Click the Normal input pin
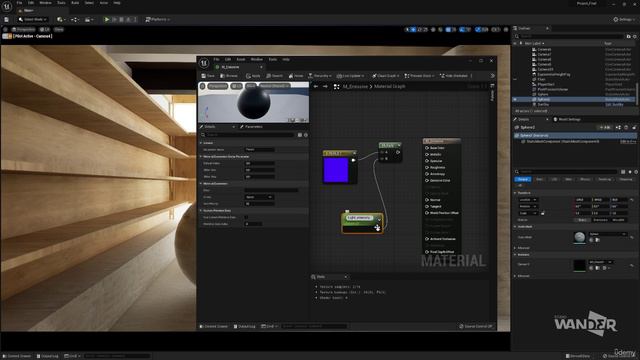Screen dimensions: 640x360 click(427, 200)
